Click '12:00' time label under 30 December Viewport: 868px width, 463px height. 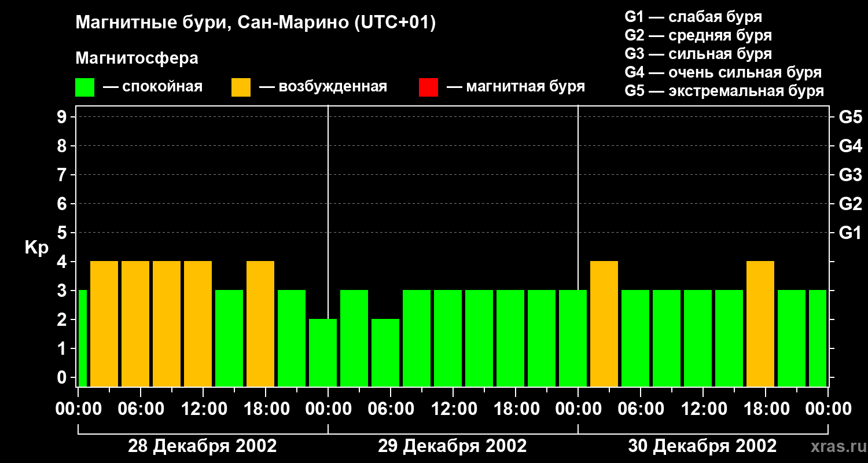[704, 409]
